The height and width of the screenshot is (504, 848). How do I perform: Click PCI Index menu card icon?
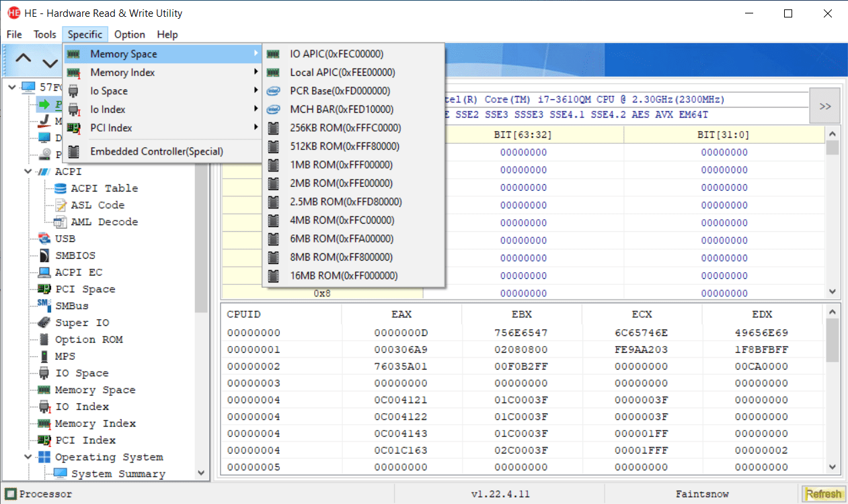coord(74,128)
